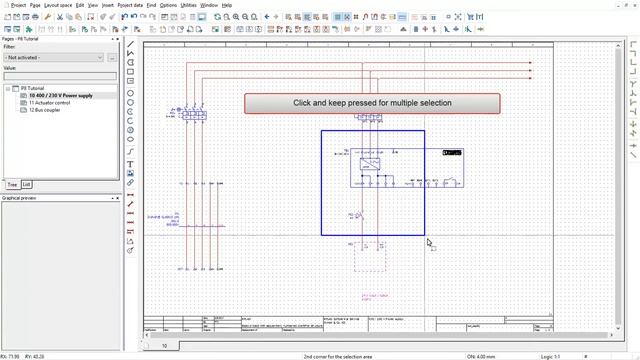Toggle the highlighted connection button in toolbar
This screenshot has width=640, height=360.
[402, 17]
